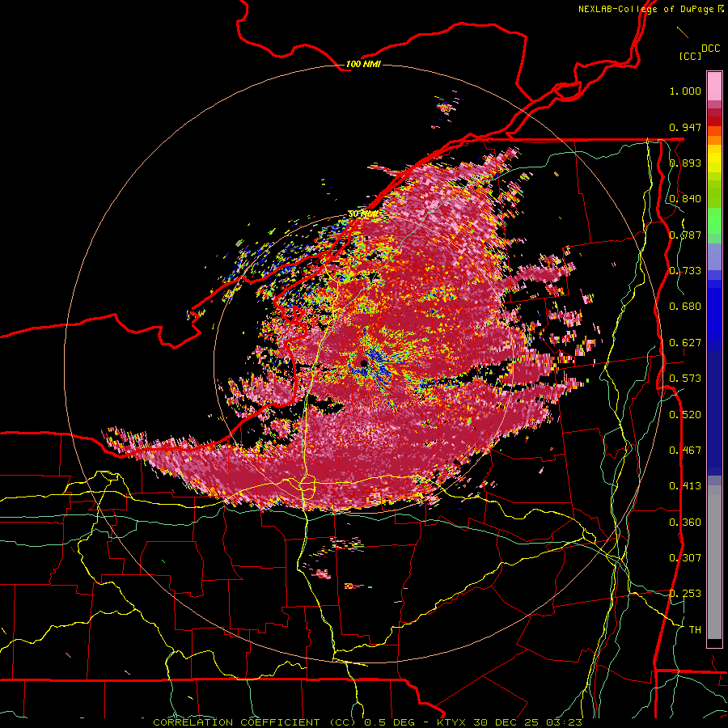Click the [CC] label above the color scale
Image resolution: width=728 pixels, height=728 pixels.
pyautogui.click(x=691, y=56)
